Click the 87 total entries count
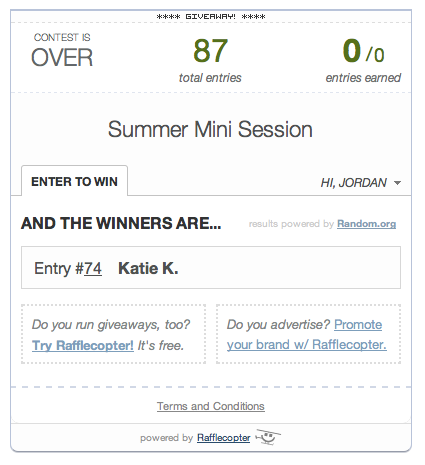Viewport: 425px width, 465px height. click(x=210, y=51)
